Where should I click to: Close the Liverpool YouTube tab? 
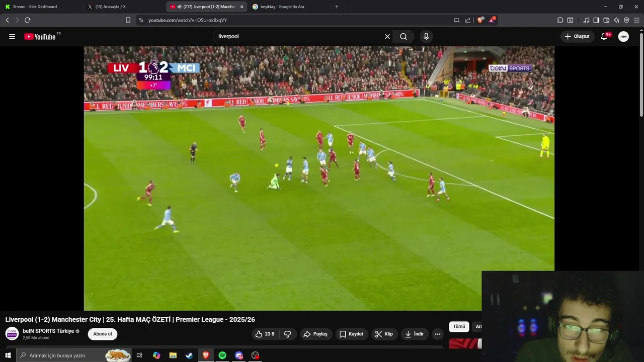pos(242,7)
